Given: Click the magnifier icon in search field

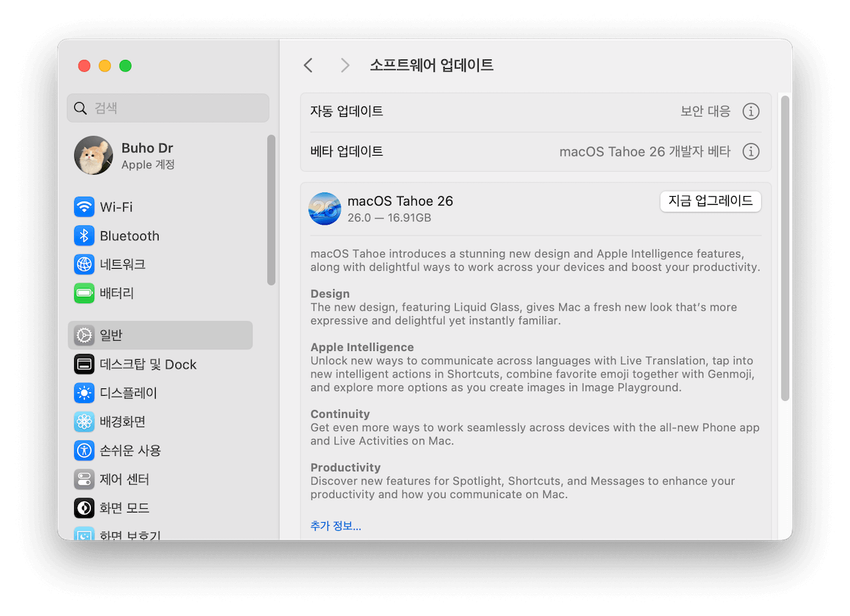Looking at the screenshot, I should (80, 108).
